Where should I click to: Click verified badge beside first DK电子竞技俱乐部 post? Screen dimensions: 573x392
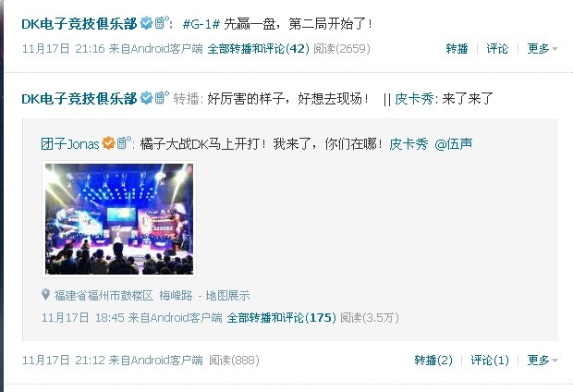click(146, 23)
